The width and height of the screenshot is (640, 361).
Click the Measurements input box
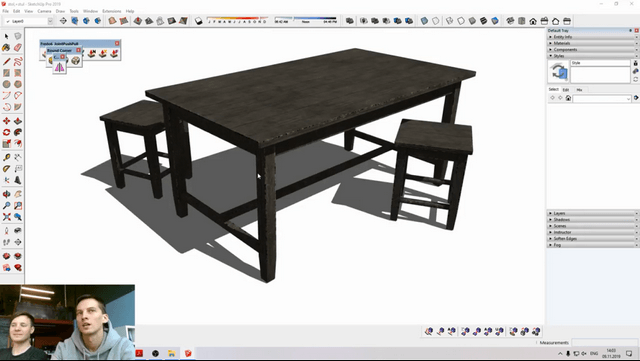[x=605, y=342]
